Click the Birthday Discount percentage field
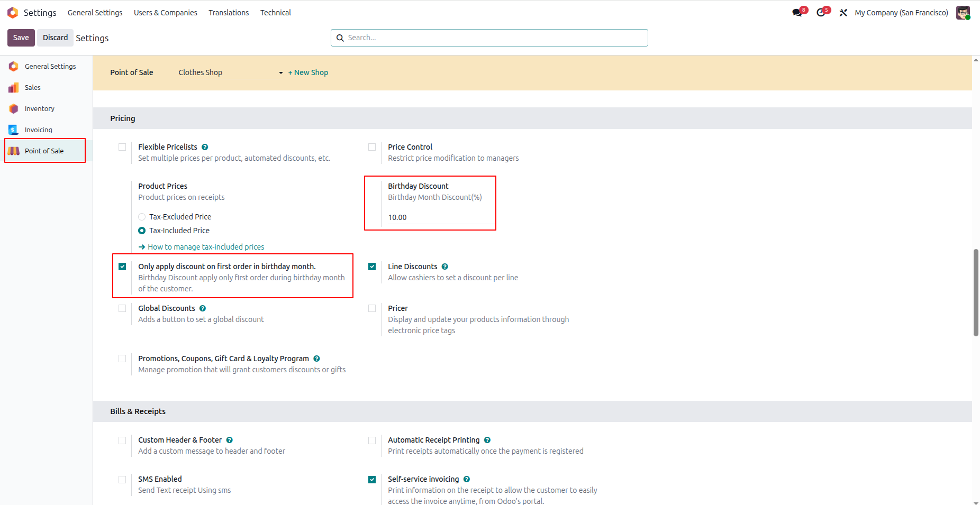 click(440, 217)
